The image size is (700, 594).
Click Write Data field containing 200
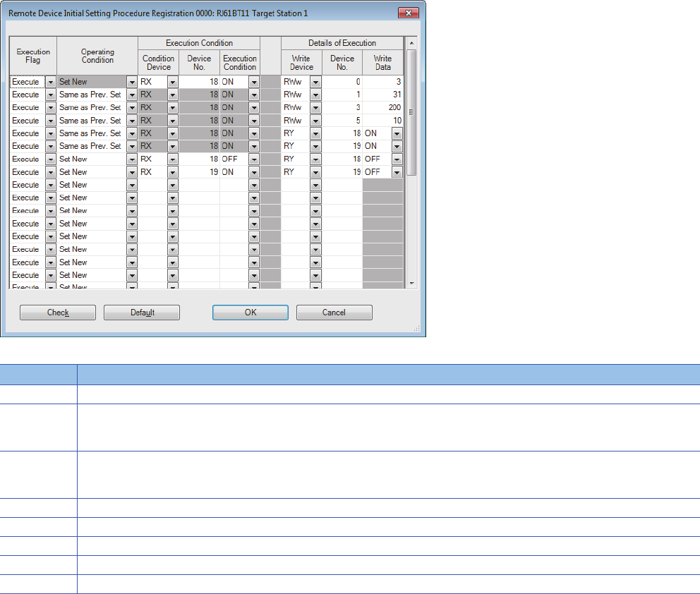[x=382, y=108]
